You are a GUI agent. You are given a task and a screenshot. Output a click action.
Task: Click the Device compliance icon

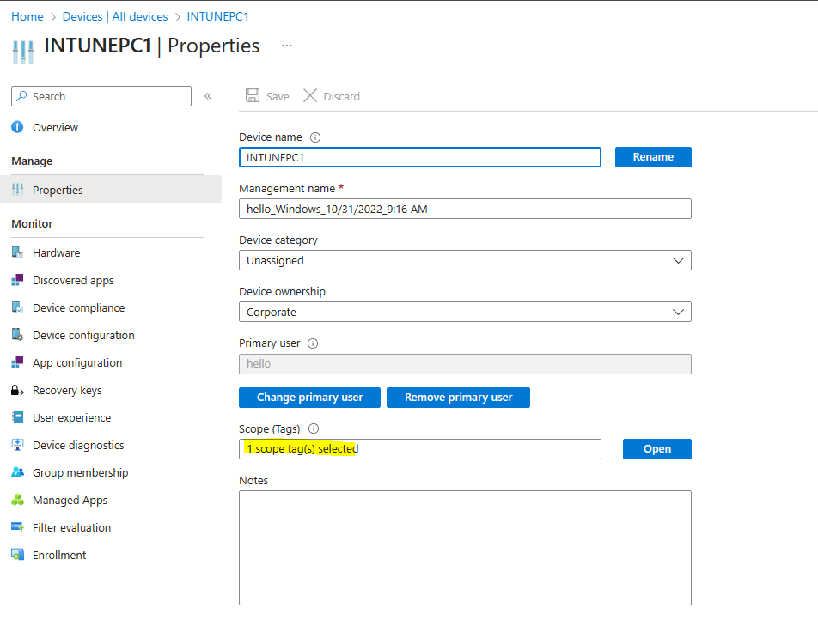tap(18, 307)
